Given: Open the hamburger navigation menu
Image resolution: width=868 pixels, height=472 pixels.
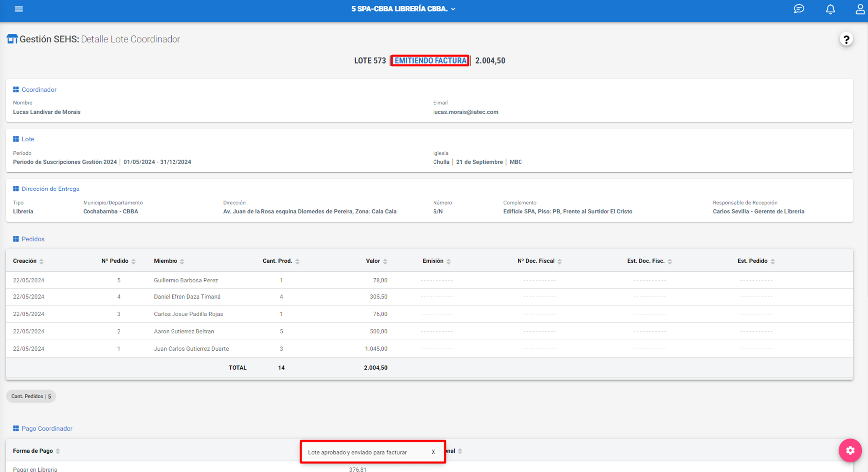Looking at the screenshot, I should (x=19, y=9).
